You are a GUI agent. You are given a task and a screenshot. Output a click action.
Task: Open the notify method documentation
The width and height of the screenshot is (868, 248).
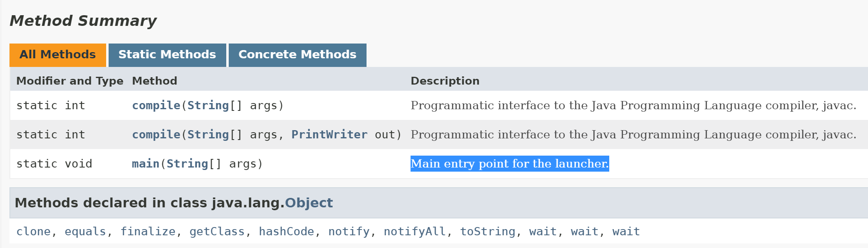coord(348,231)
